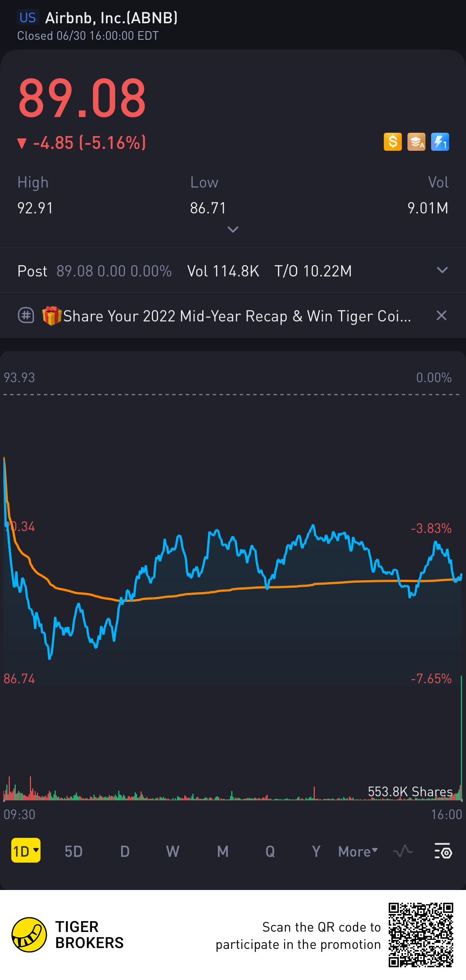
Task: Open the chart settings list icon
Action: coord(443,851)
